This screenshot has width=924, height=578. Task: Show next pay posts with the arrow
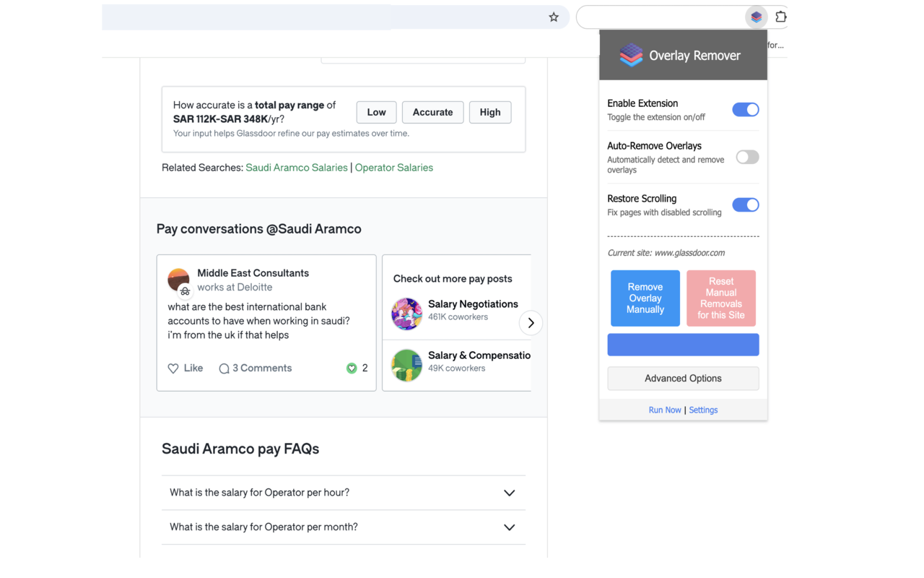point(531,323)
